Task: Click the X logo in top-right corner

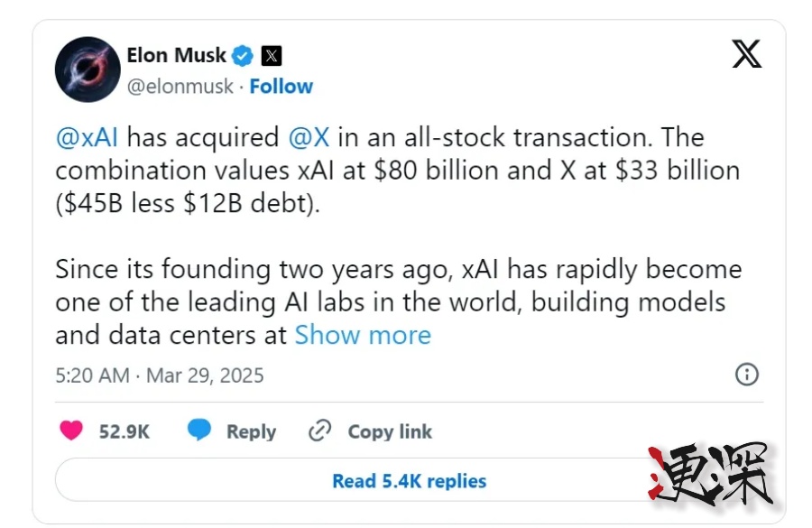Action: 746,55
